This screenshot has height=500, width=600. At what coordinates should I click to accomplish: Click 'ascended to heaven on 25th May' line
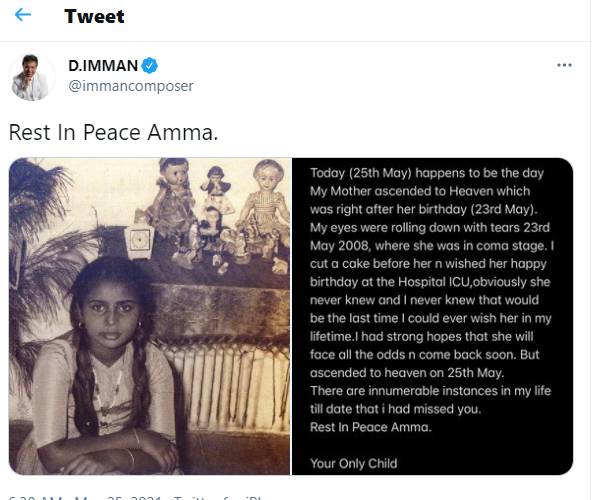(x=407, y=373)
